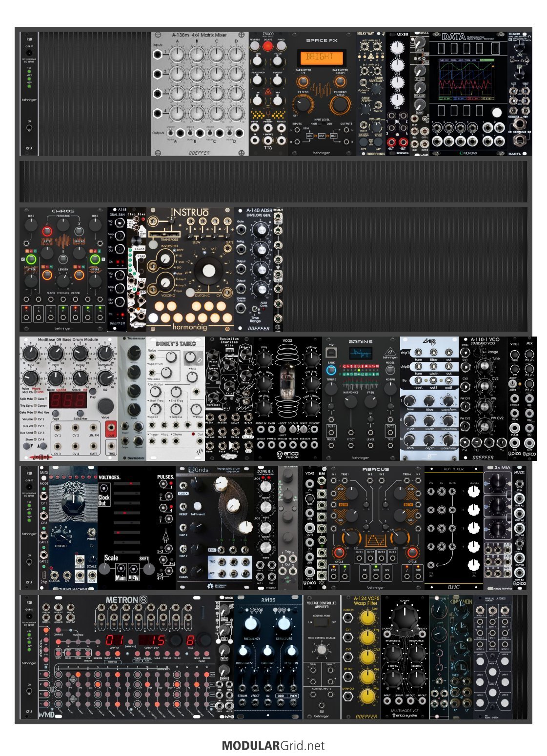Flip the Turing Machine WRITE switch

(x=91, y=533)
